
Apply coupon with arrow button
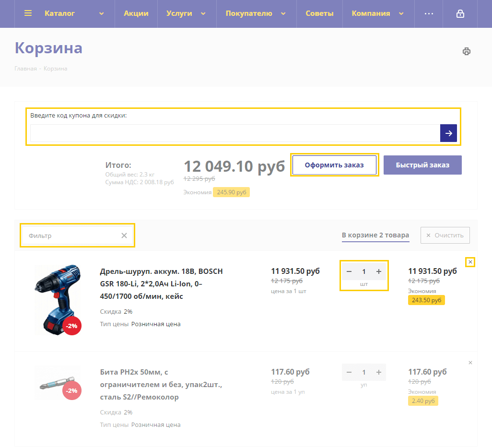448,133
